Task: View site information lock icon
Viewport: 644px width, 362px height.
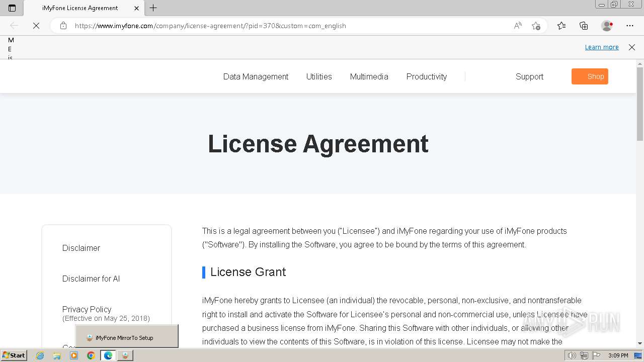Action: point(63,26)
